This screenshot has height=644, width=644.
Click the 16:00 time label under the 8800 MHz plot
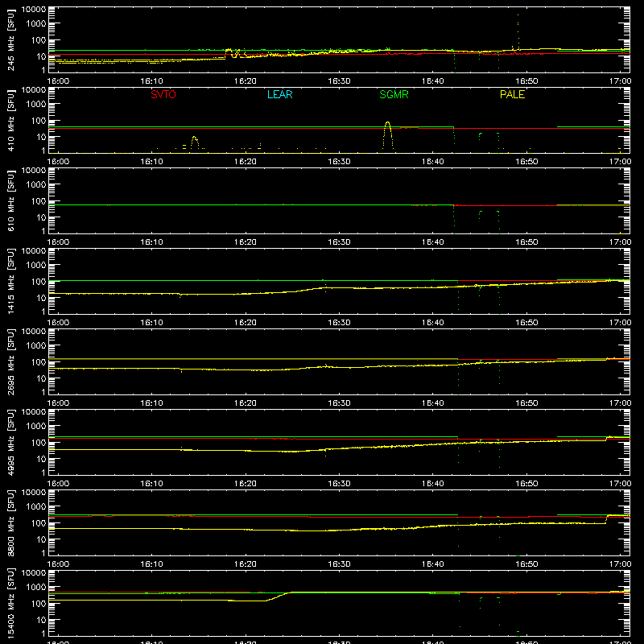[x=58, y=564]
